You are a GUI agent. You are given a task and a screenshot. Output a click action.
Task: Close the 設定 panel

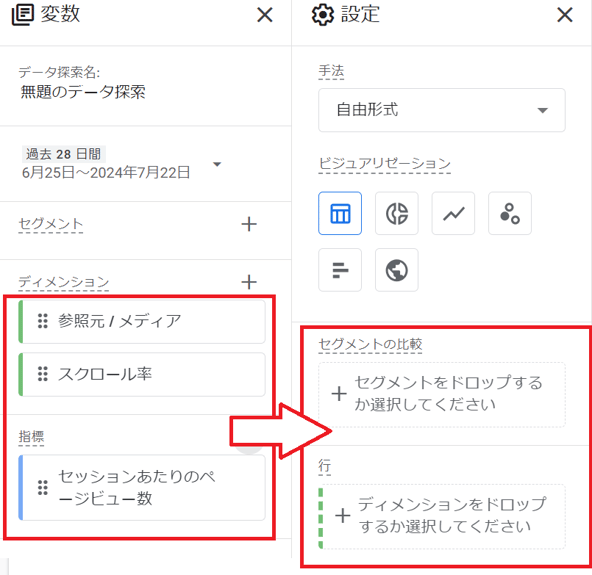tap(565, 15)
